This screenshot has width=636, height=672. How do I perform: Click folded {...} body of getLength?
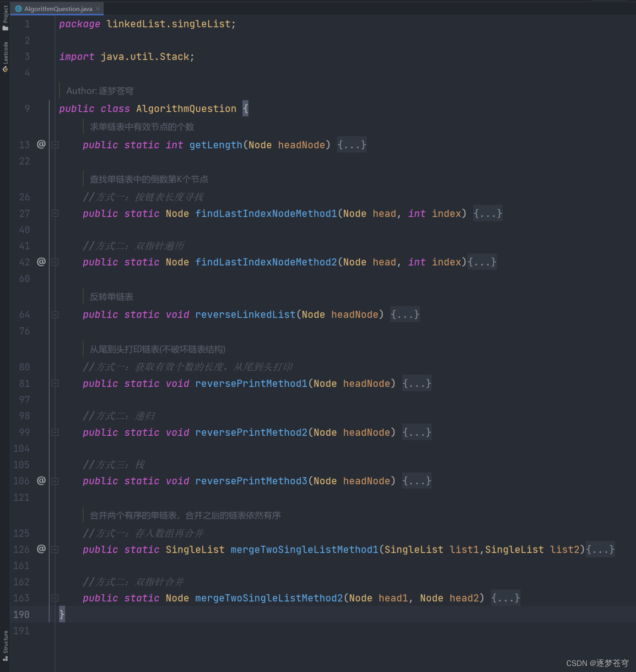tap(352, 145)
